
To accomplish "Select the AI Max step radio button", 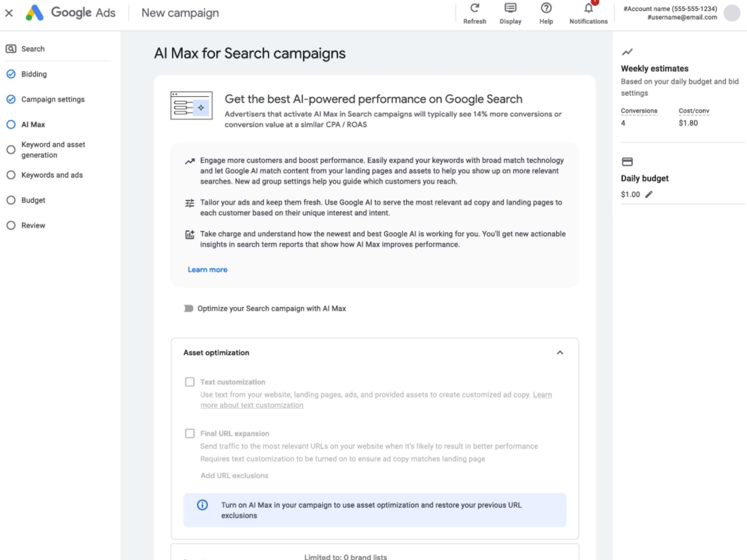I will pyautogui.click(x=11, y=124).
